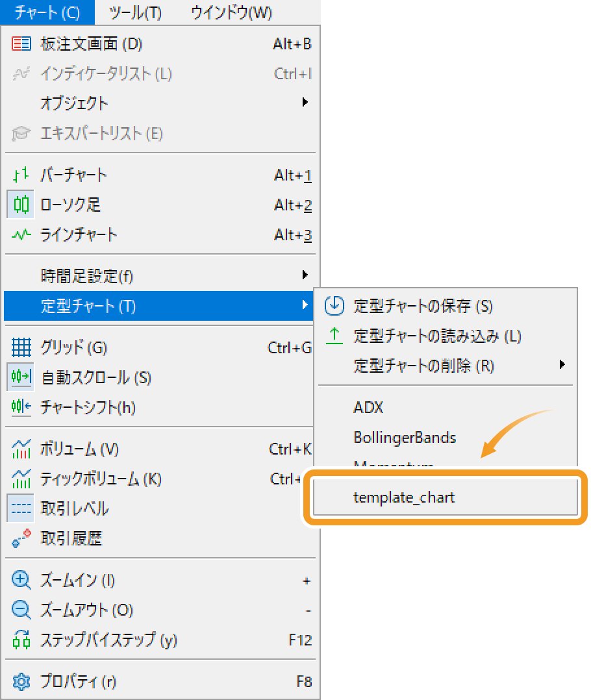Click the ステップバイステップ step icon
This screenshot has width=591, height=700.
coord(21,639)
